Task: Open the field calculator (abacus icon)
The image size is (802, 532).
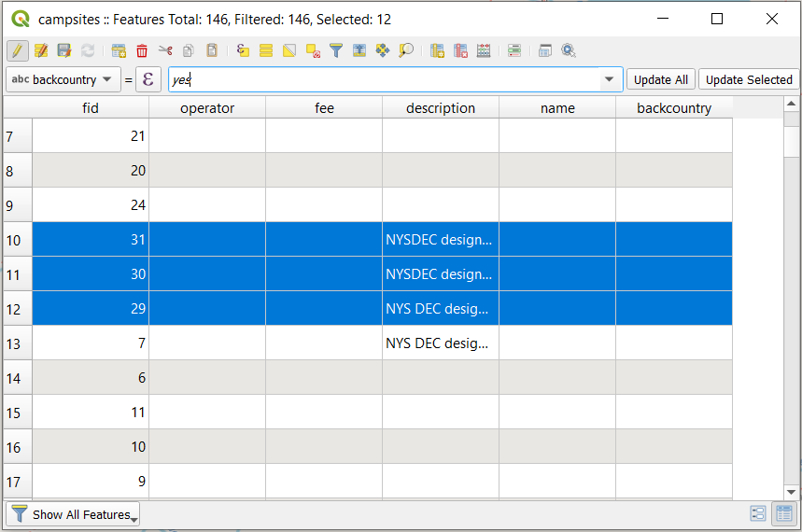Action: (484, 50)
